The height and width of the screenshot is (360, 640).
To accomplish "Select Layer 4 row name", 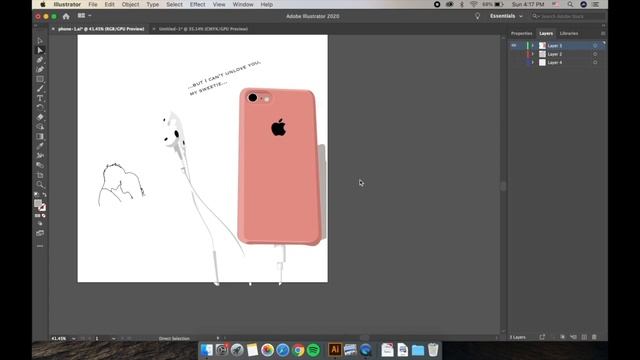I will point(555,62).
